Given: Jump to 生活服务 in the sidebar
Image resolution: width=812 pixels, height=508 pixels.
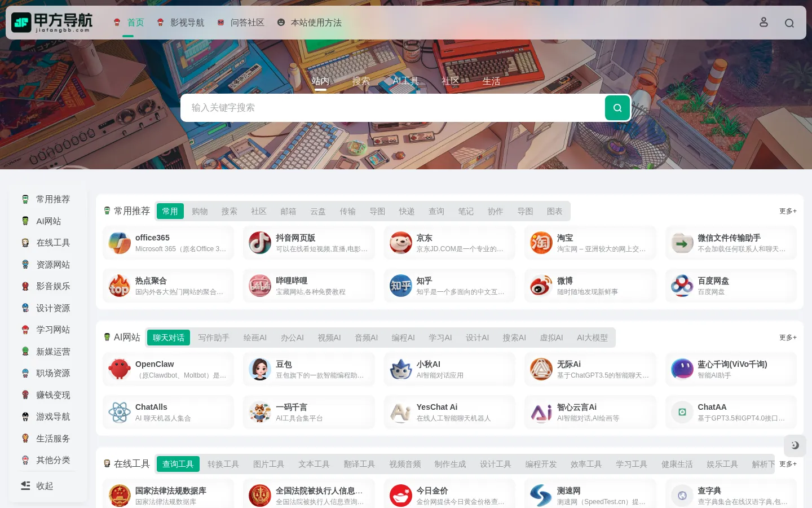Looking at the screenshot, I should pyautogui.click(x=46, y=439).
